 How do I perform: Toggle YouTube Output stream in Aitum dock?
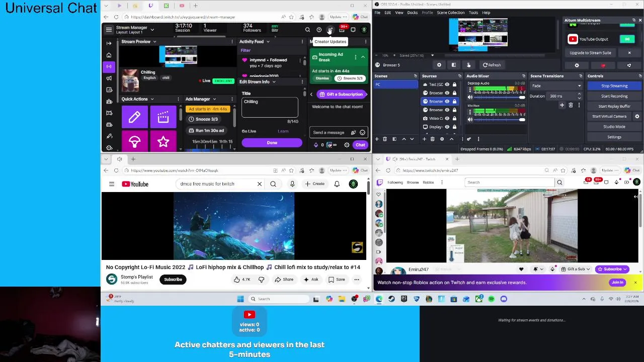click(627, 39)
